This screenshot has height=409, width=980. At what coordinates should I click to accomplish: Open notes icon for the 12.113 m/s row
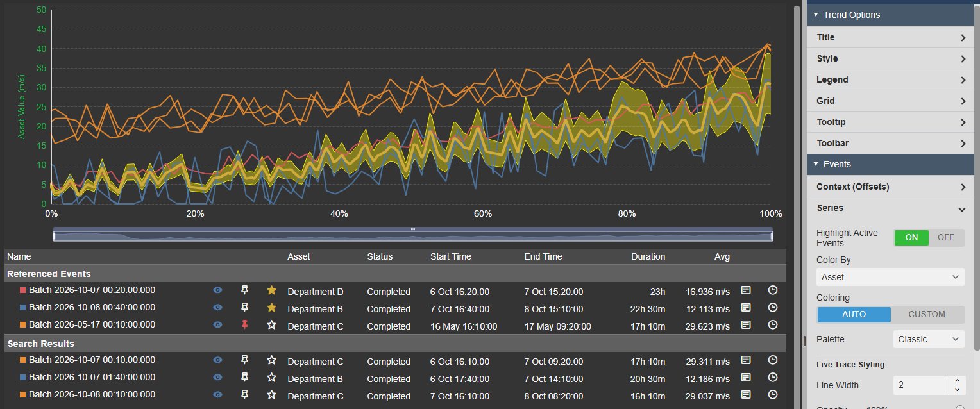pos(746,308)
